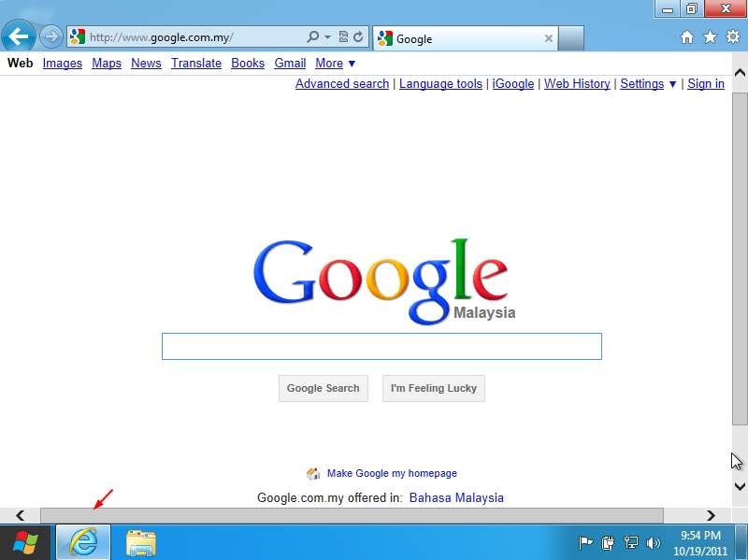Go back using the browser Back arrow

pos(18,36)
